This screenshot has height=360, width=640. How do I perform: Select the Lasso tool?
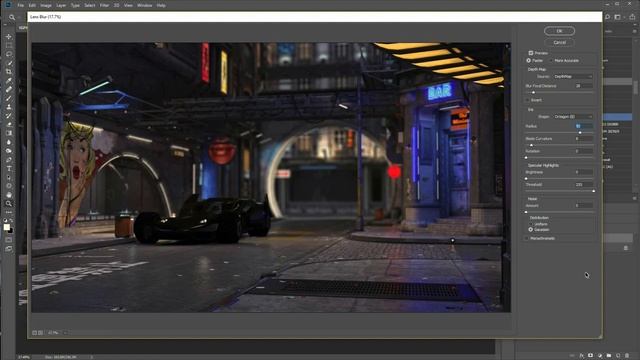9,54
